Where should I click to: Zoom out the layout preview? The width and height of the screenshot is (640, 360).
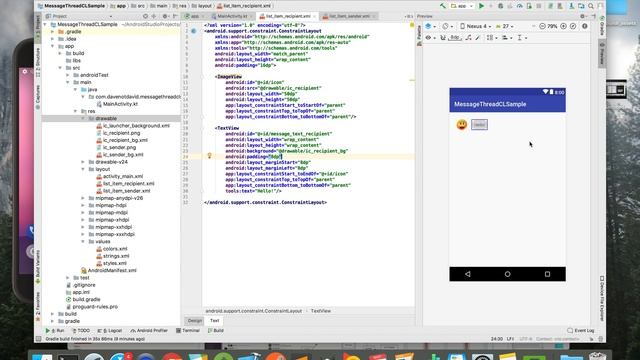(542, 26)
